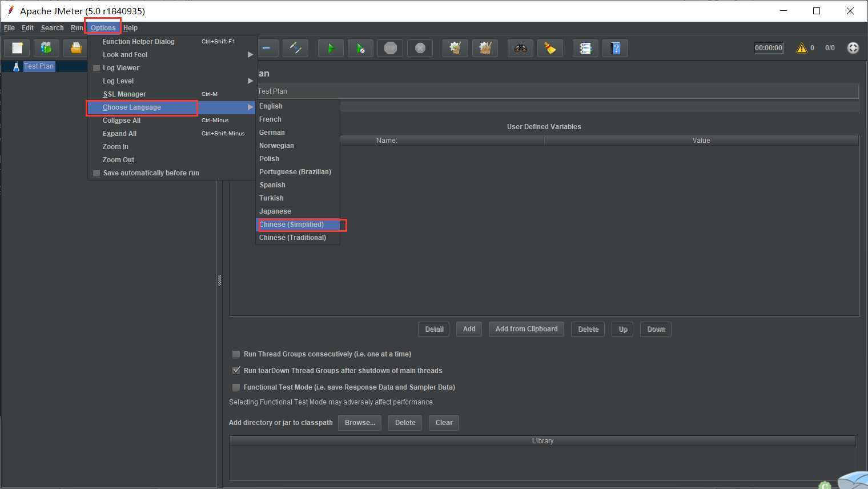Click the Shutdown test icon
Screen dimensions: 868x489
pos(420,48)
